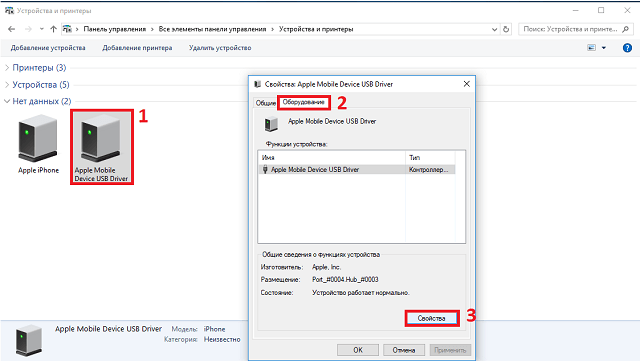Click the details pane device icon

coord(29,340)
